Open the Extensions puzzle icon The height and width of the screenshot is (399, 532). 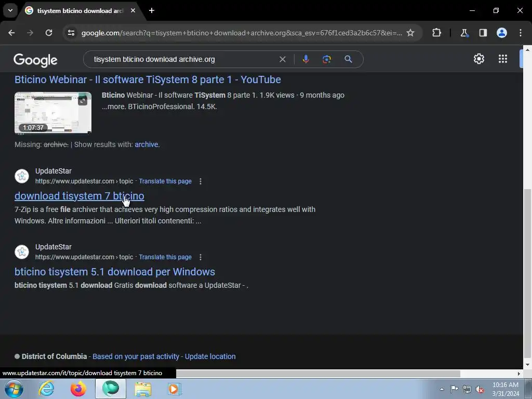436,33
